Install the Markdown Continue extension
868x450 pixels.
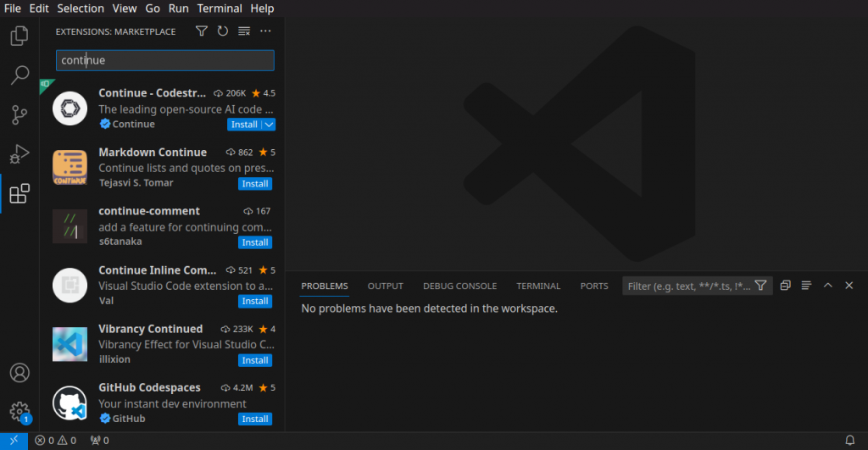point(255,184)
